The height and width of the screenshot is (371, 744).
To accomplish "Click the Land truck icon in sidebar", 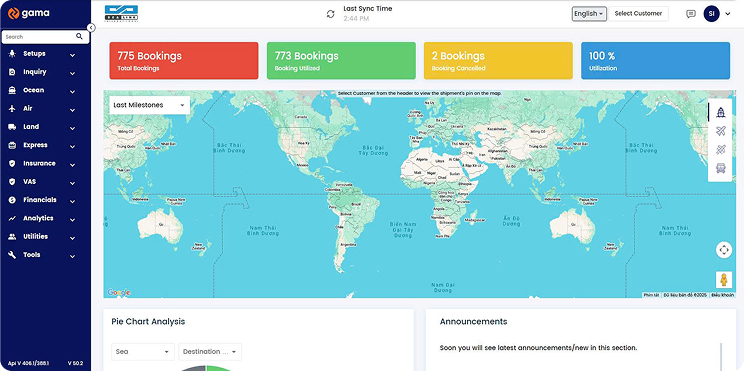I will coord(12,127).
